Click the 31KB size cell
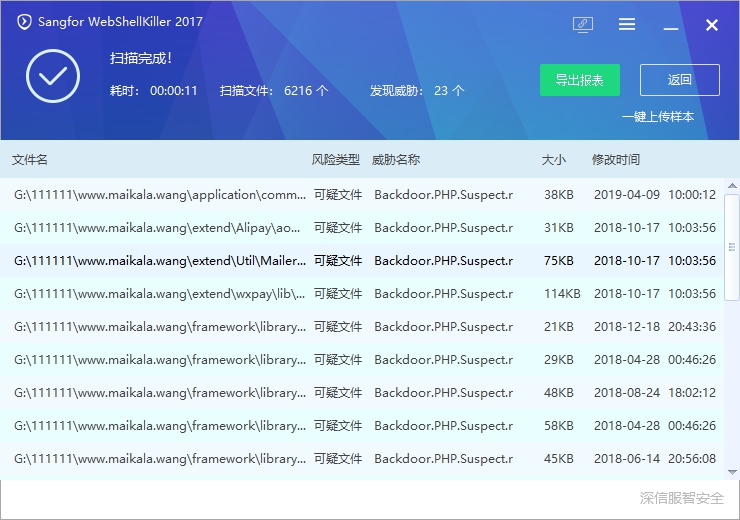 559,227
